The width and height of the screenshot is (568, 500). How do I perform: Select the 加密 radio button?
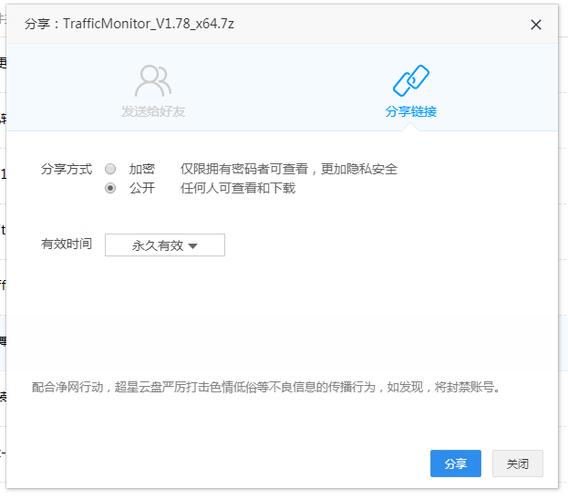(x=110, y=169)
